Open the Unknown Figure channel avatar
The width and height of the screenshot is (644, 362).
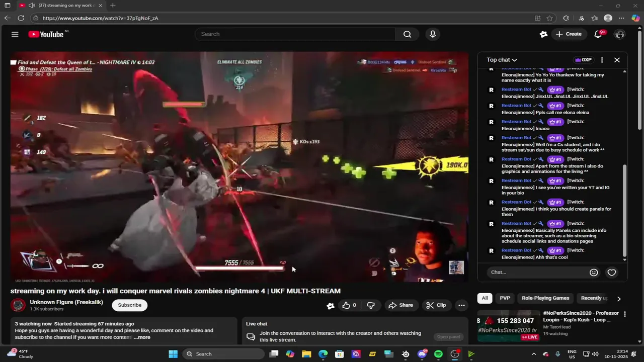pos(18,305)
